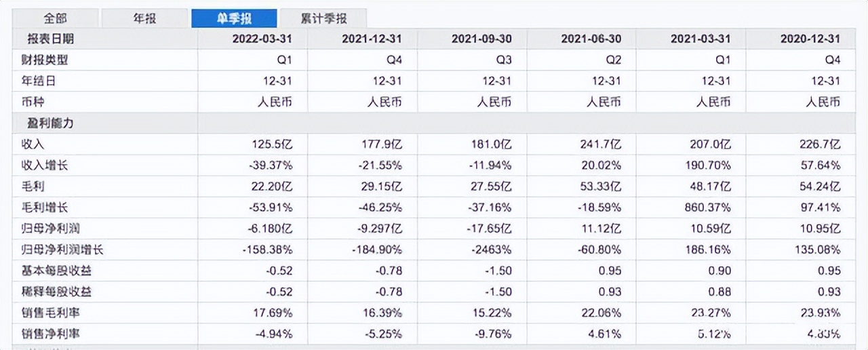Viewport: 868px width, 350px height.
Task: Select the 2021-03-31 column header
Action: click(x=701, y=39)
